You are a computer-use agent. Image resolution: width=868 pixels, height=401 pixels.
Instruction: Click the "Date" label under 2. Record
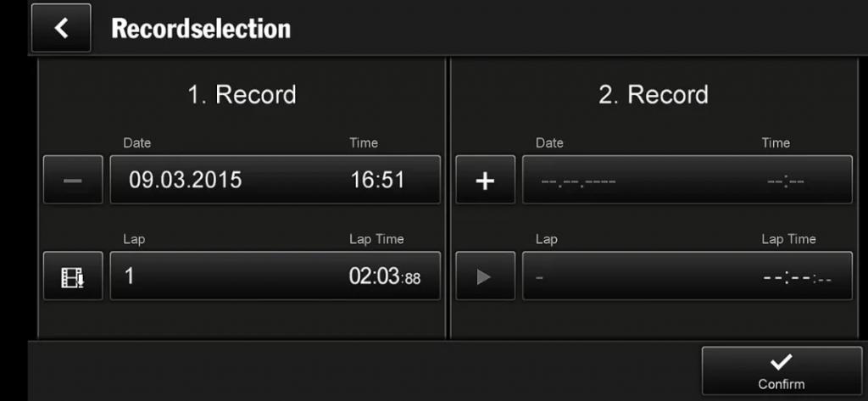[x=549, y=142]
